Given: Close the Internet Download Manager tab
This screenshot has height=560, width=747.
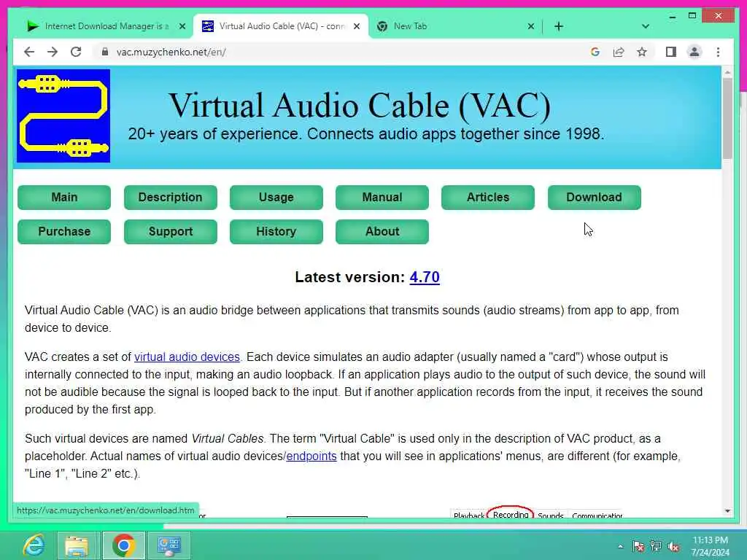Looking at the screenshot, I should [182, 26].
